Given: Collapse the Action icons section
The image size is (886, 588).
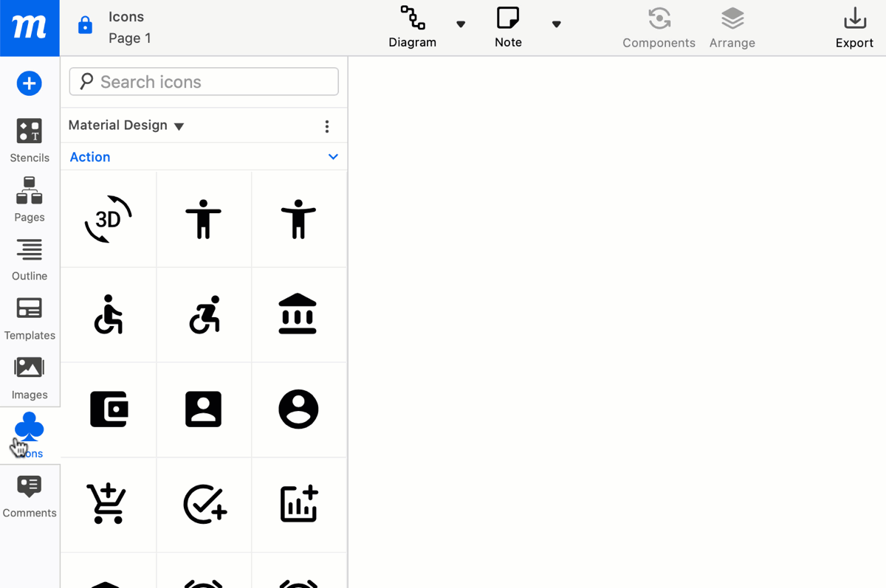Looking at the screenshot, I should (x=332, y=156).
